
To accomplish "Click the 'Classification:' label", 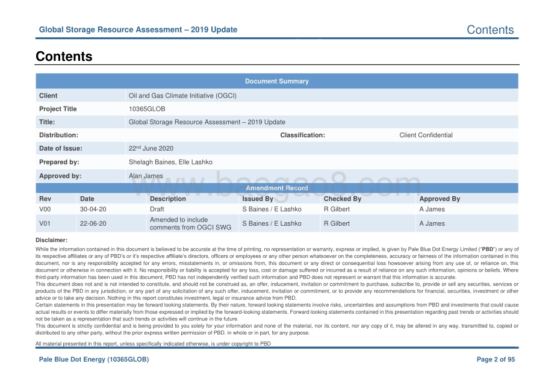I will click(302, 135).
